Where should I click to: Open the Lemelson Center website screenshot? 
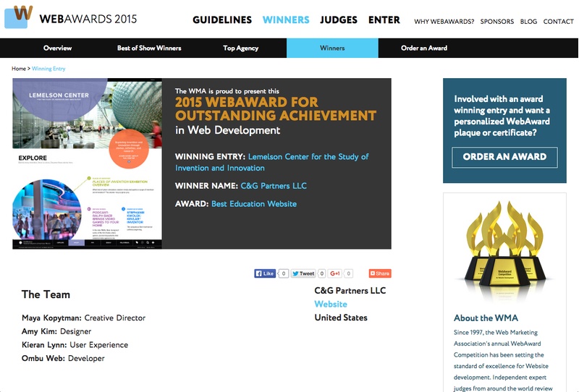coord(87,164)
